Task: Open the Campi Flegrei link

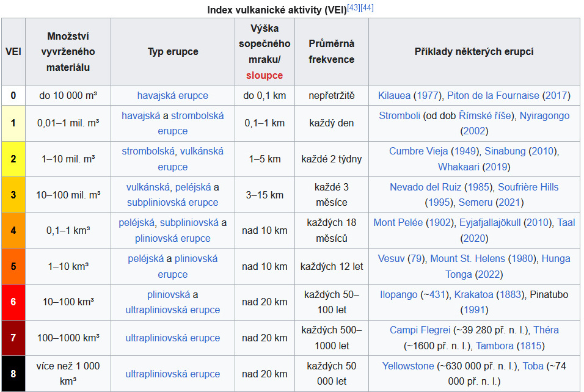Action: point(420,330)
